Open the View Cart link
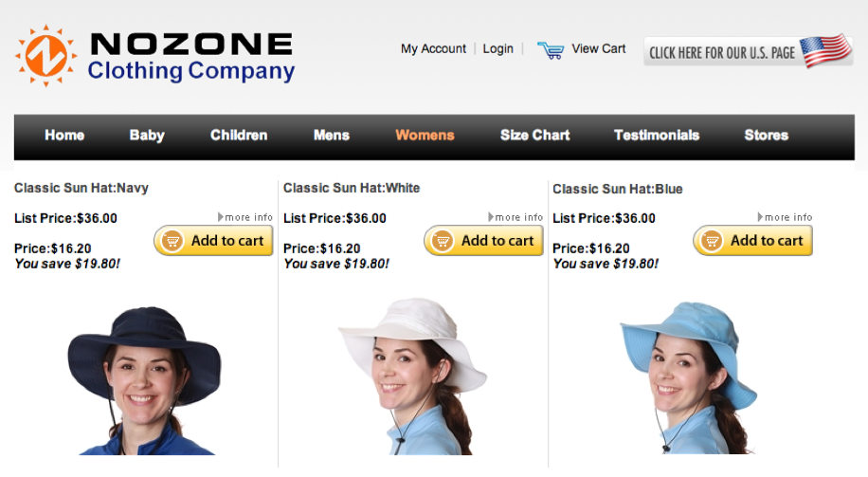This screenshot has height=477, width=868. click(x=599, y=48)
